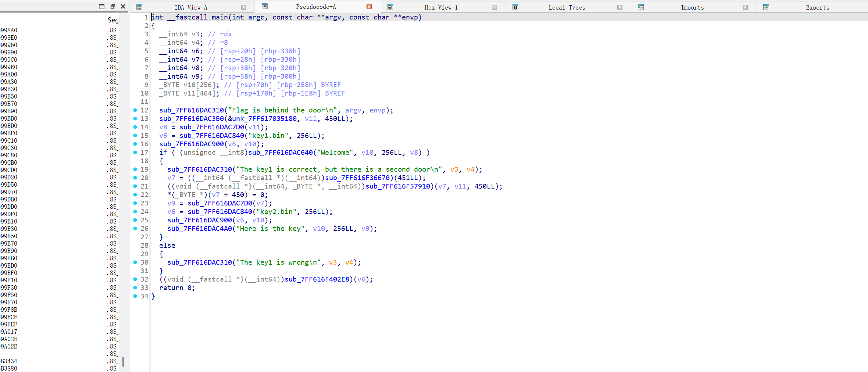868x372 pixels.
Task: Select function row 99B30 in list
Action: (60, 89)
